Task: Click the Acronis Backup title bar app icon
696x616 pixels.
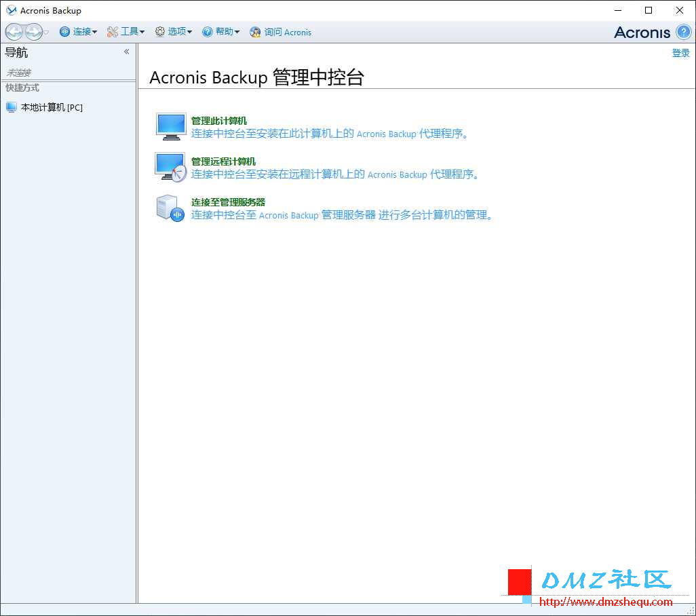Action: pos(11,10)
